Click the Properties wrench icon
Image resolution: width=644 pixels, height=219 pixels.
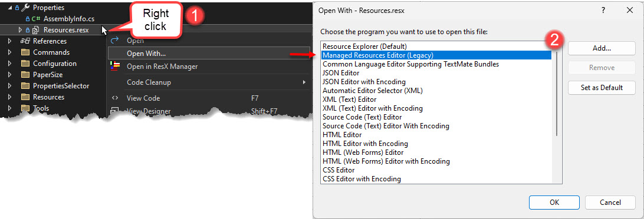(x=25, y=8)
